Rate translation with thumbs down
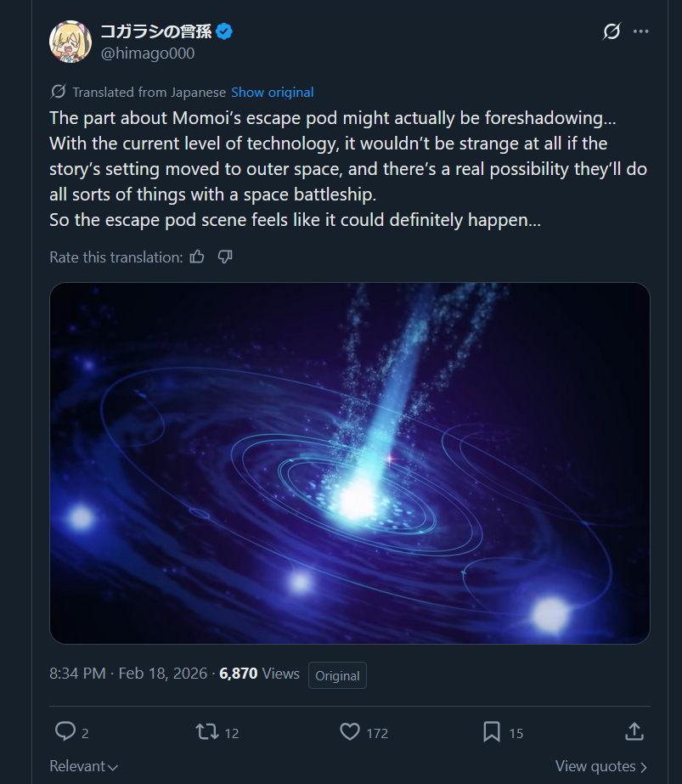Viewport: 682px width, 784px height. pos(225,257)
